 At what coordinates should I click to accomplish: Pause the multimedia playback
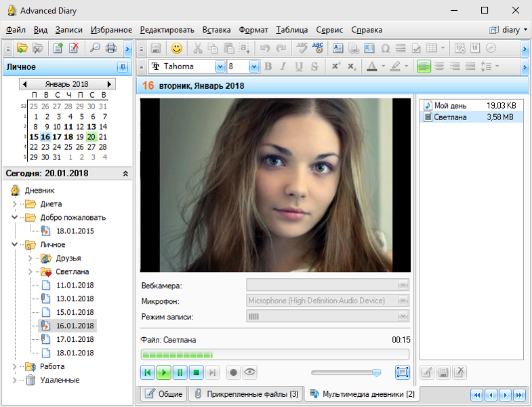coord(180,372)
